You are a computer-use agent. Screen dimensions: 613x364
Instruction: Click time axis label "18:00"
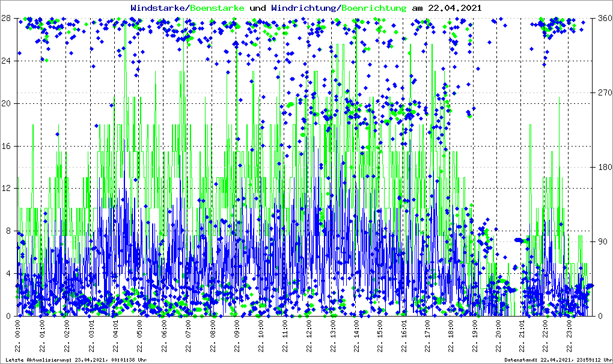tap(451, 329)
